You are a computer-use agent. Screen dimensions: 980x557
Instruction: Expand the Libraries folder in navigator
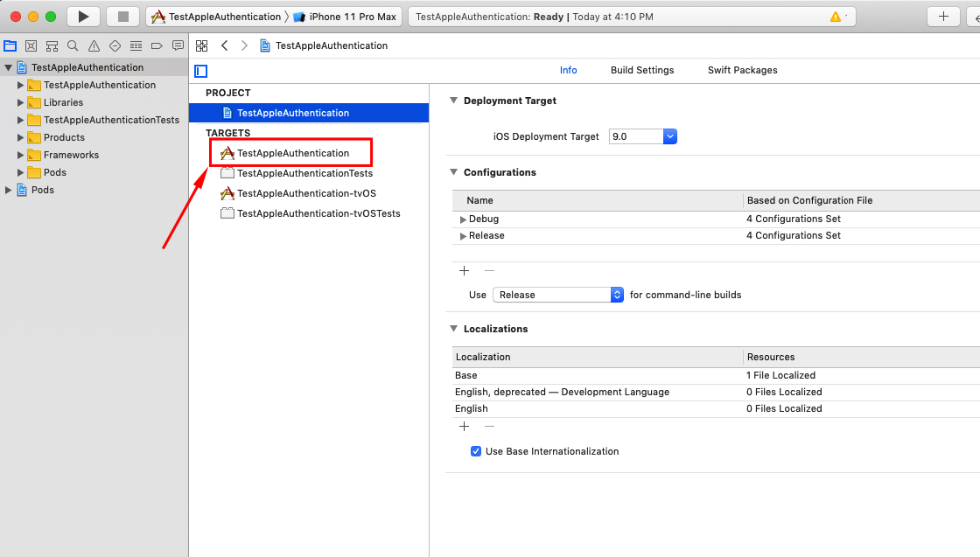tap(21, 102)
